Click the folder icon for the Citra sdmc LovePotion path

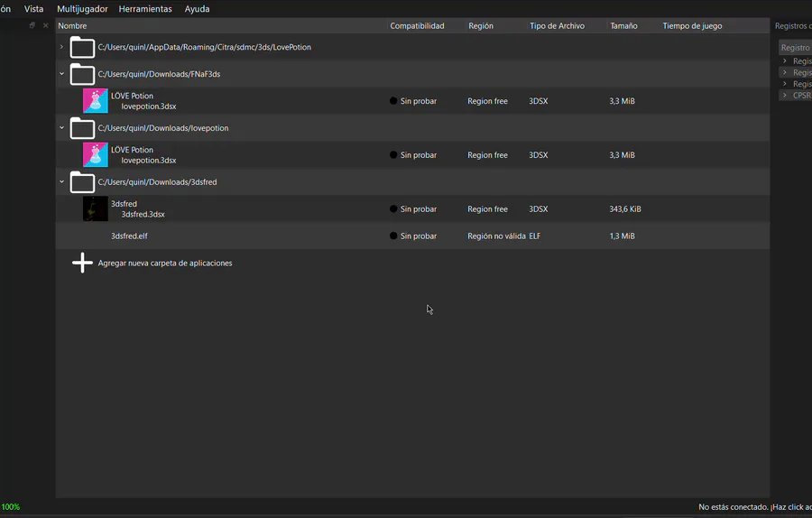(x=82, y=47)
